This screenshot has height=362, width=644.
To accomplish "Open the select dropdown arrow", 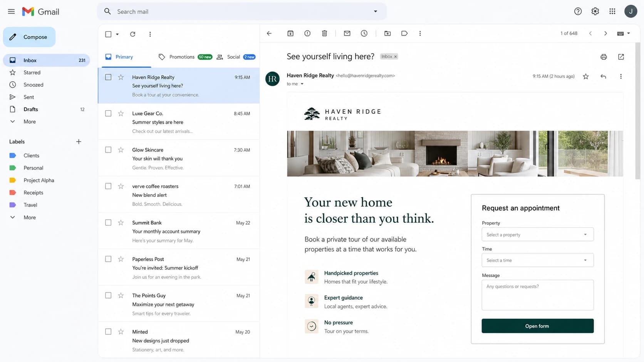I will coord(117,34).
